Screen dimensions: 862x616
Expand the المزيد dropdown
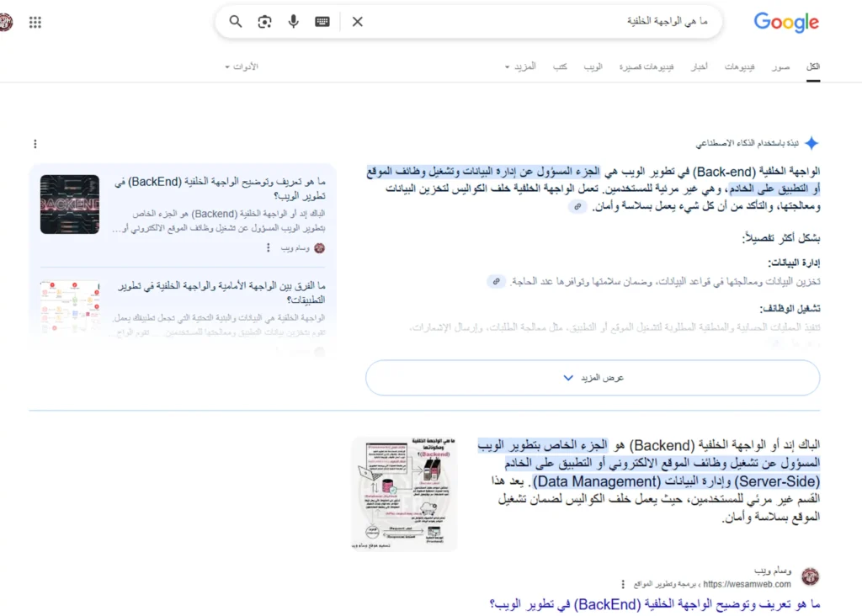tap(520, 67)
